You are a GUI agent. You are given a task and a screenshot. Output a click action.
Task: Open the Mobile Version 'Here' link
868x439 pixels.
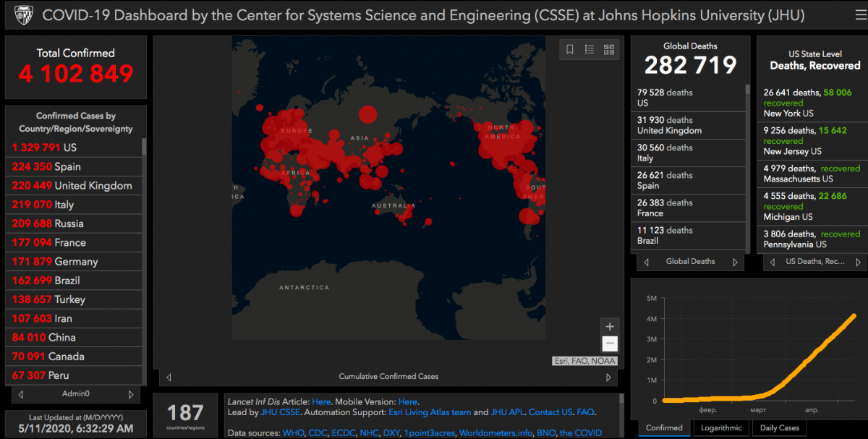click(x=408, y=402)
